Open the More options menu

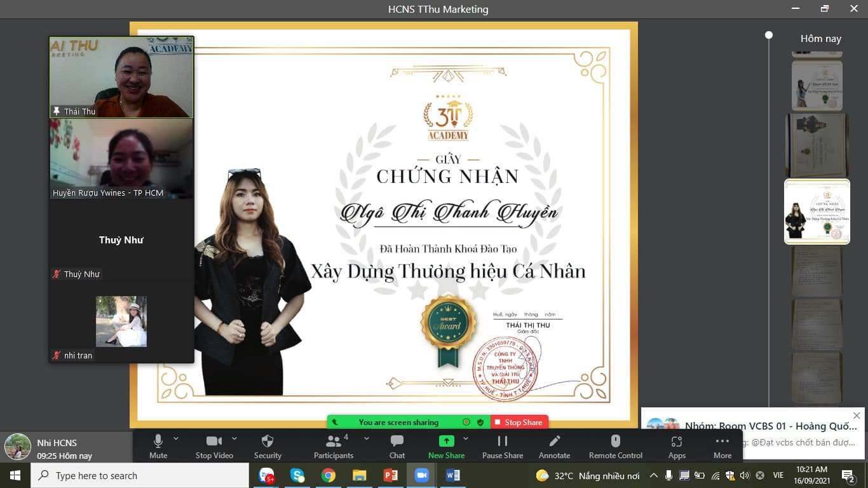(722, 446)
